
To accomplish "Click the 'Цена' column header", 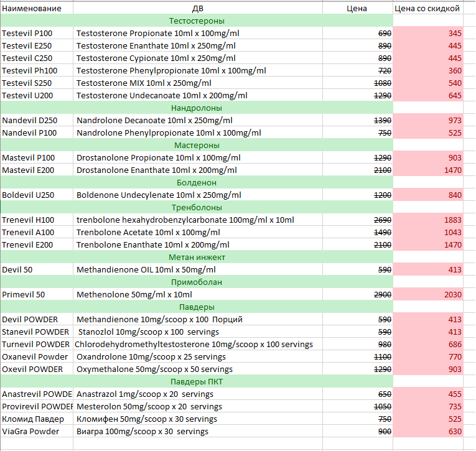I will click(357, 8).
